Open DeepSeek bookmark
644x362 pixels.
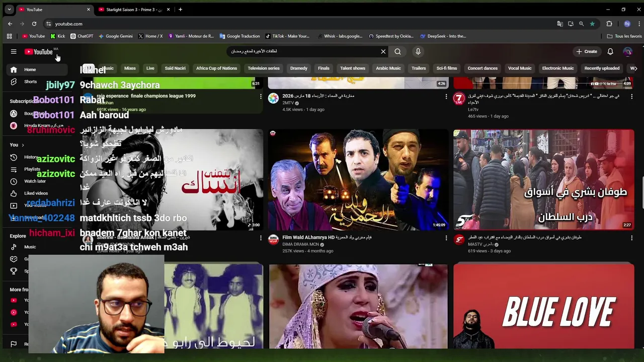pos(443,36)
